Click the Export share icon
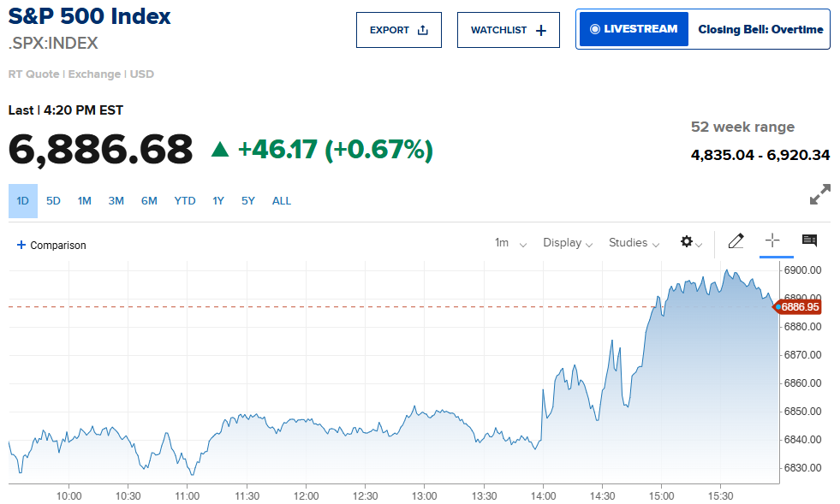 pos(422,30)
